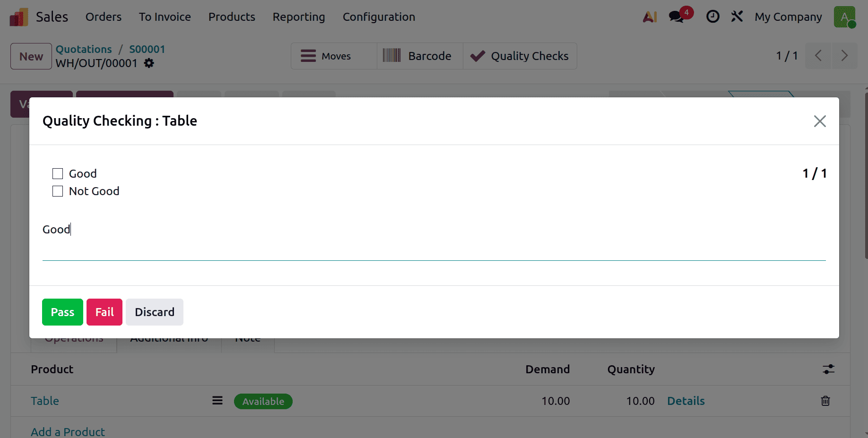The width and height of the screenshot is (868, 438).
Task: Click Add a Product link
Action: 68,432
